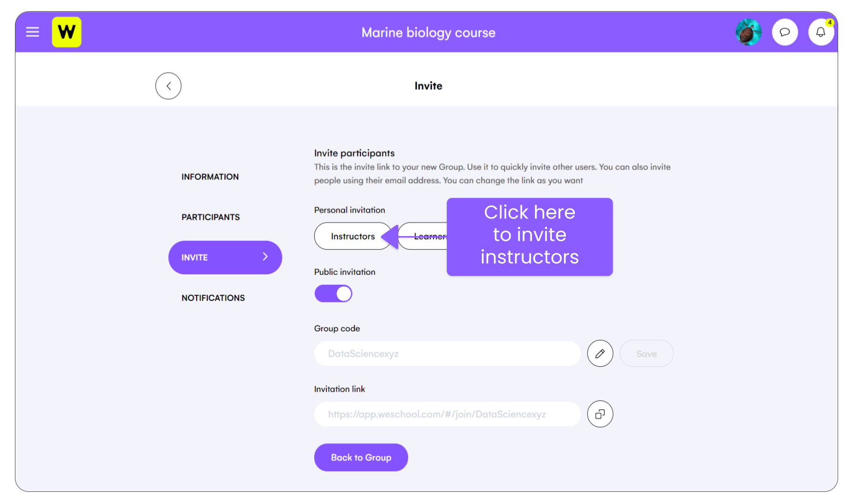Open the chat messages icon

point(785,32)
